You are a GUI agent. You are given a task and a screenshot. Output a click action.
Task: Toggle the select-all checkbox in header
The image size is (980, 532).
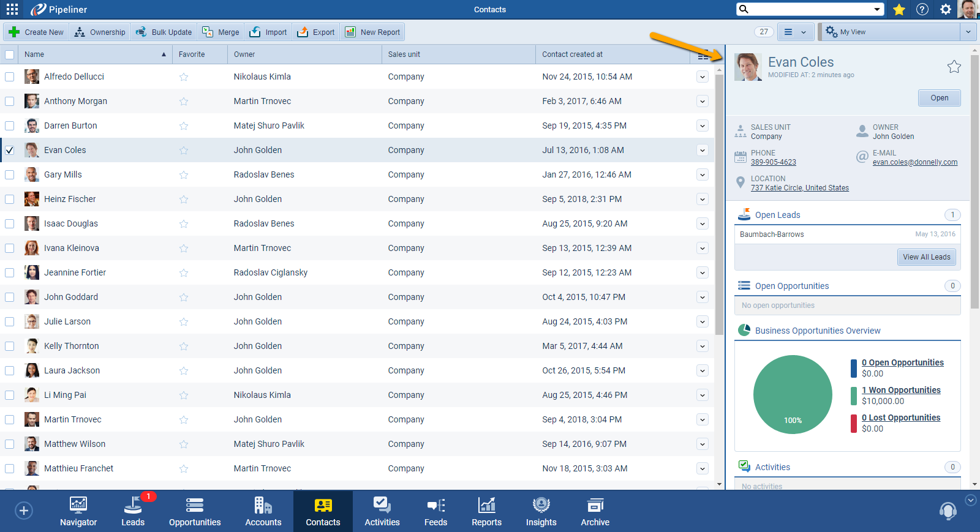coord(10,54)
